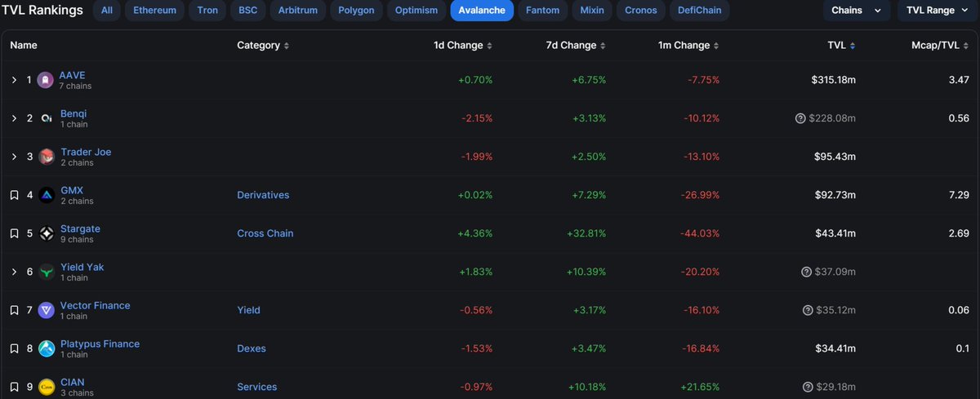Click the question mark icon beside Benqi TVL
Screen dimensions: 980x399
pyautogui.click(x=800, y=118)
